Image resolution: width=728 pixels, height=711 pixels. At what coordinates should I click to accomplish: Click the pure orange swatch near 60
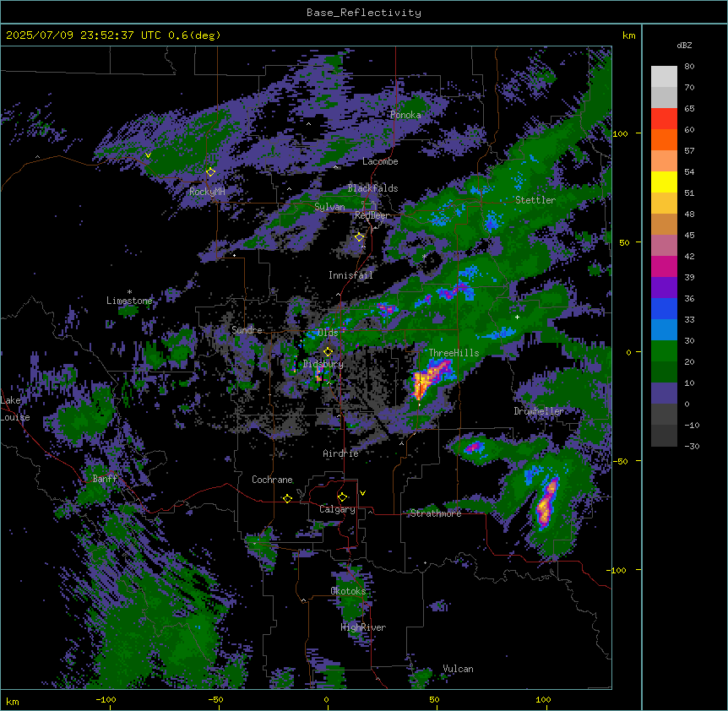(x=664, y=139)
